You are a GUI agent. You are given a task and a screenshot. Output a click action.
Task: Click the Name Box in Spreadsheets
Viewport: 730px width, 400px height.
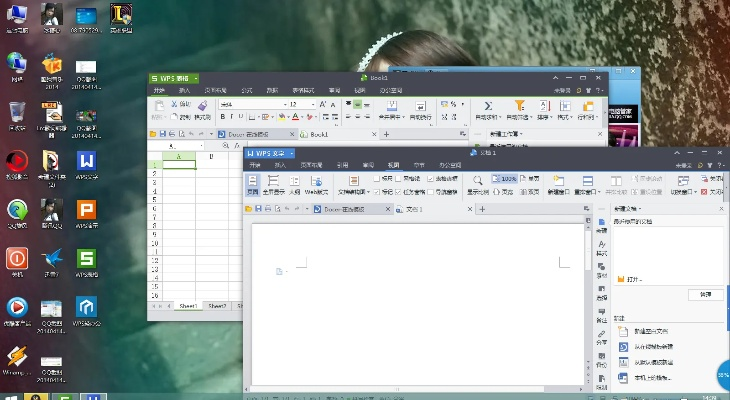pyautogui.click(x=176, y=146)
